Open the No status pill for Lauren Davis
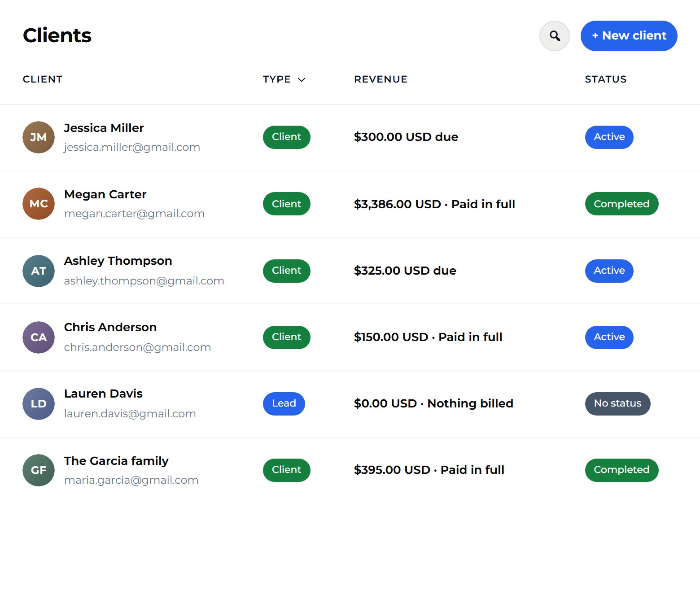The height and width of the screenshot is (604, 700). (618, 404)
